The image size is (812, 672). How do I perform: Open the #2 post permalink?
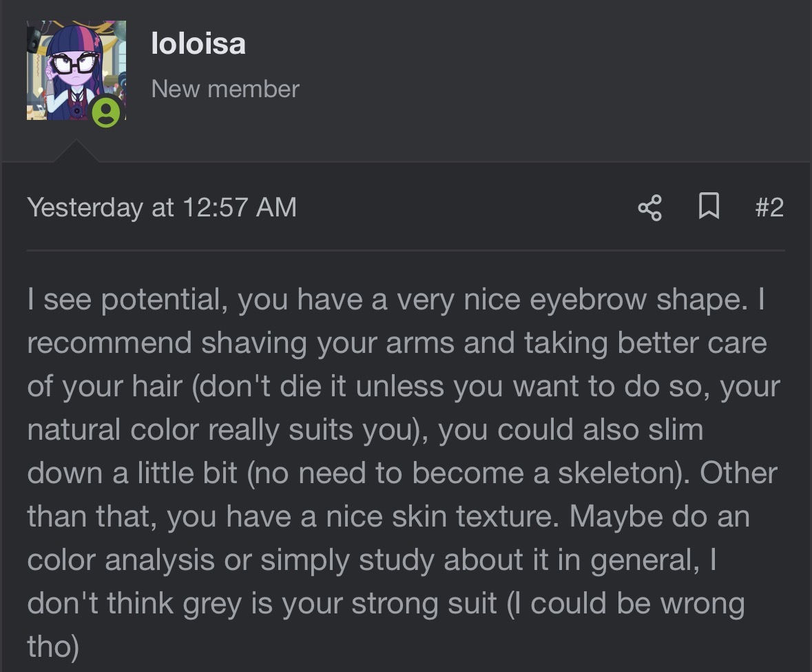tap(769, 207)
